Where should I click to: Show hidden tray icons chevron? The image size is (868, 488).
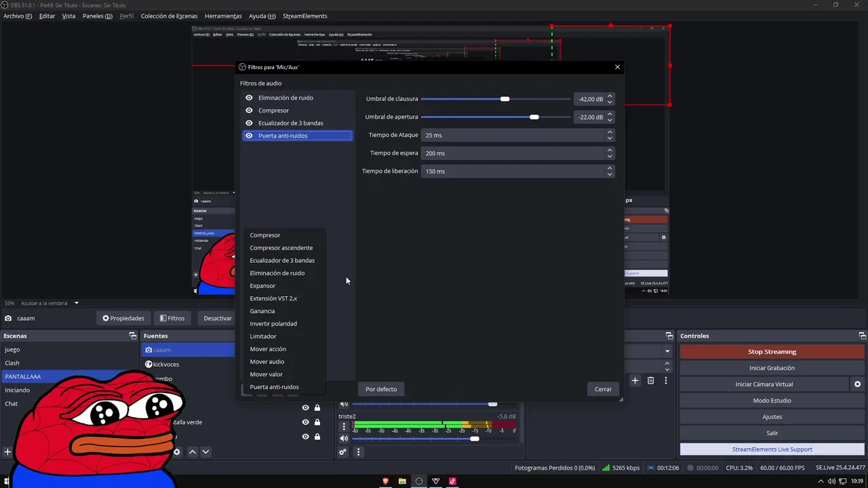tap(821, 481)
